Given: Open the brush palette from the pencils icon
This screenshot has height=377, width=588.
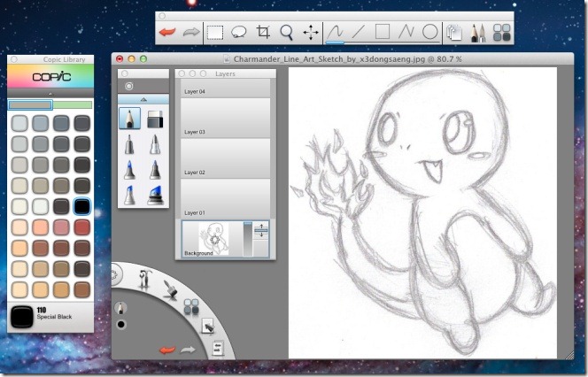Looking at the screenshot, I should click(478, 33).
